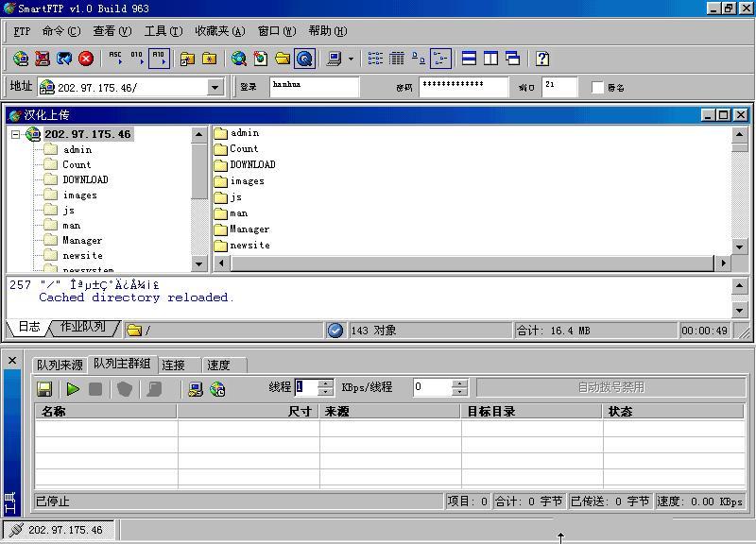Screen dimensions: 756x544
Task: Open the 窗口(W) menu
Action: point(277,31)
